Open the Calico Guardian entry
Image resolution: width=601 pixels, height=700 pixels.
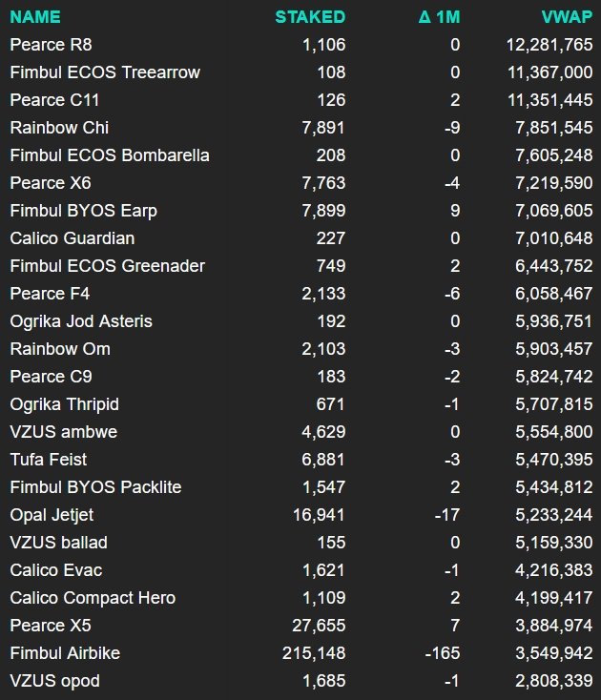tap(72, 238)
